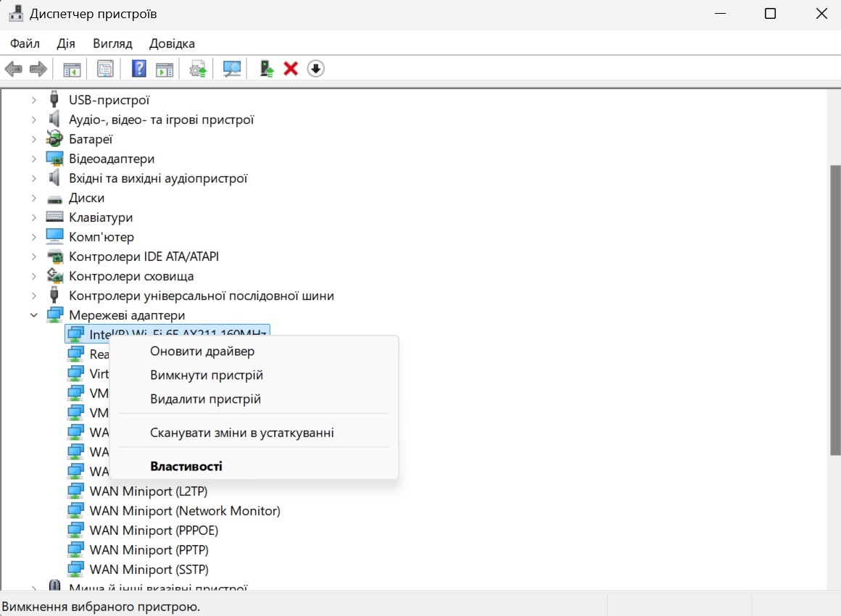Expand the Відеоадаптери node

[34, 159]
